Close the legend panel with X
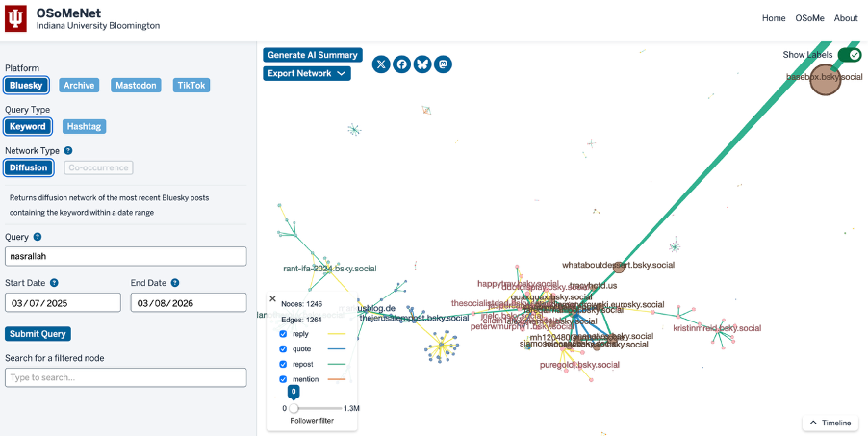Image resolution: width=868 pixels, height=437 pixels. (272, 298)
